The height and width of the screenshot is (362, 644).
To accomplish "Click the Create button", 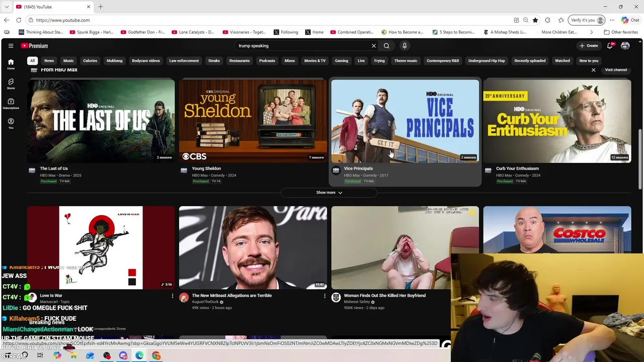I will click(589, 46).
